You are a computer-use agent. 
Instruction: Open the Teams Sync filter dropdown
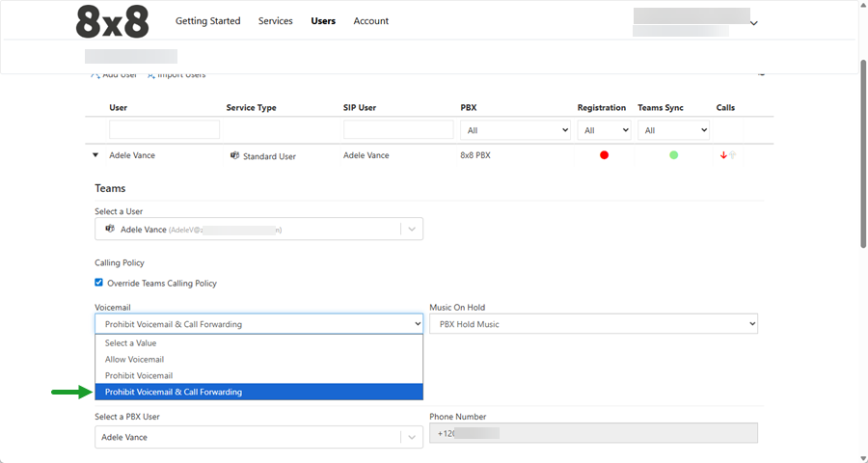tap(673, 129)
